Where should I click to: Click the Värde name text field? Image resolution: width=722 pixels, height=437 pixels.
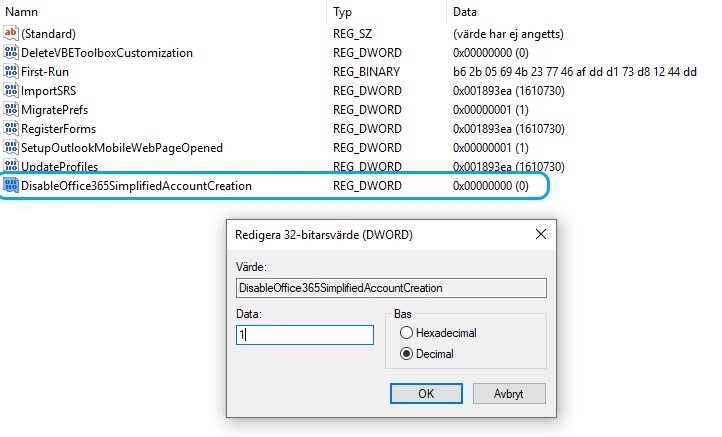click(x=391, y=288)
